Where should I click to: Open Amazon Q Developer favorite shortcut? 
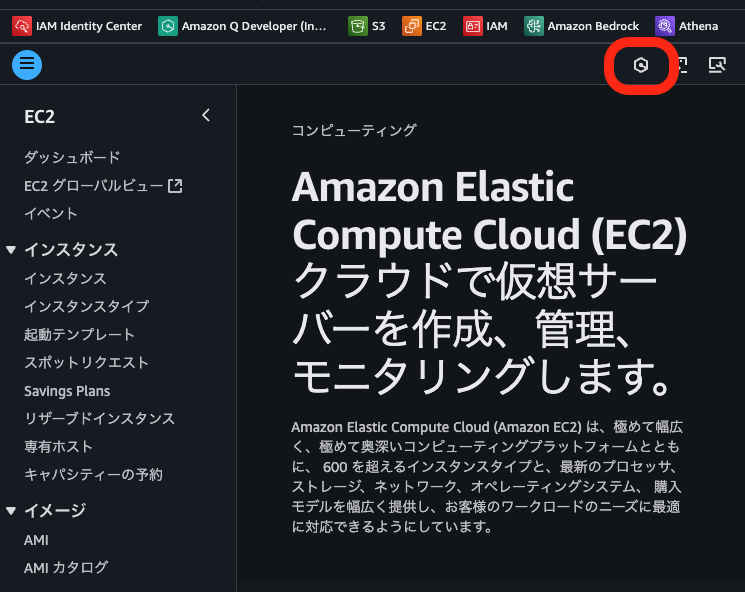[x=242, y=26]
